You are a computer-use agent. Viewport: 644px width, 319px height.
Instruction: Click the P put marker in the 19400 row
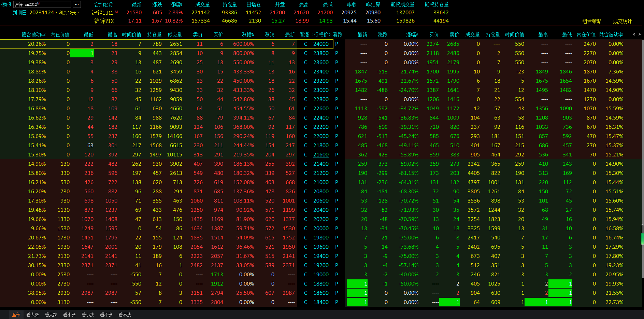coord(337,256)
